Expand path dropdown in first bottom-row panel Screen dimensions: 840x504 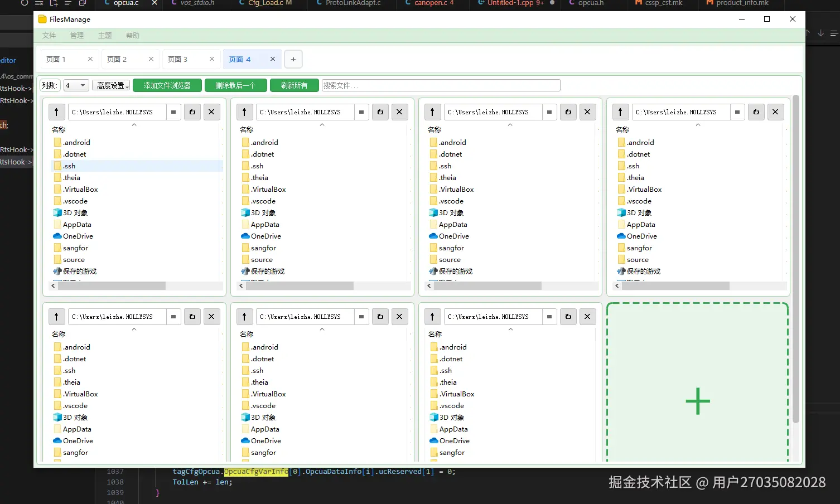click(x=173, y=317)
